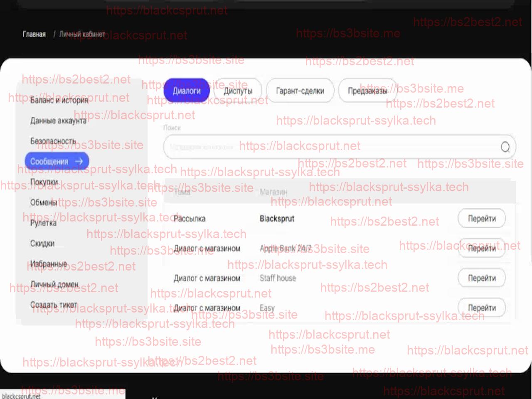
Task: Click the Магазин column header
Action: click(x=273, y=192)
